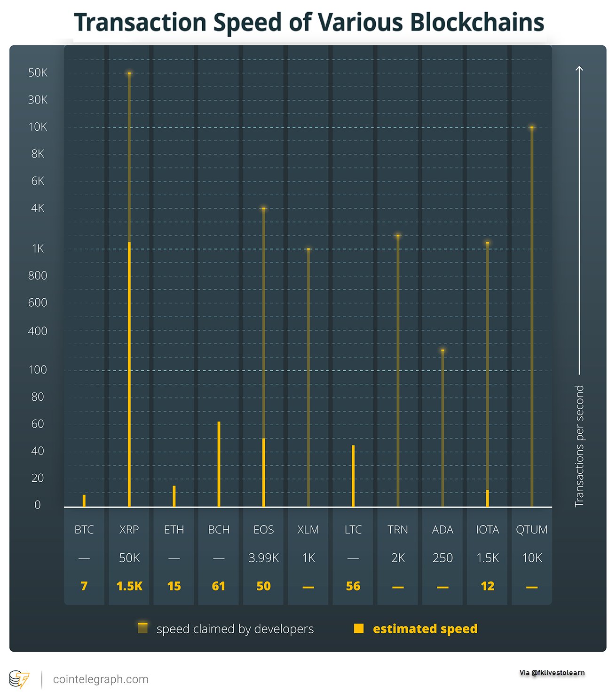Click the 10K y-axis label
This screenshot has width=616, height=692.
click(x=38, y=127)
